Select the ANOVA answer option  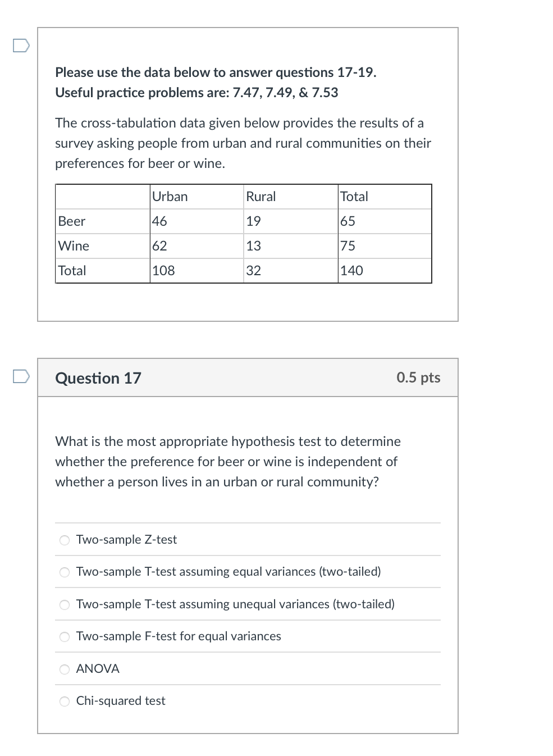(65, 669)
